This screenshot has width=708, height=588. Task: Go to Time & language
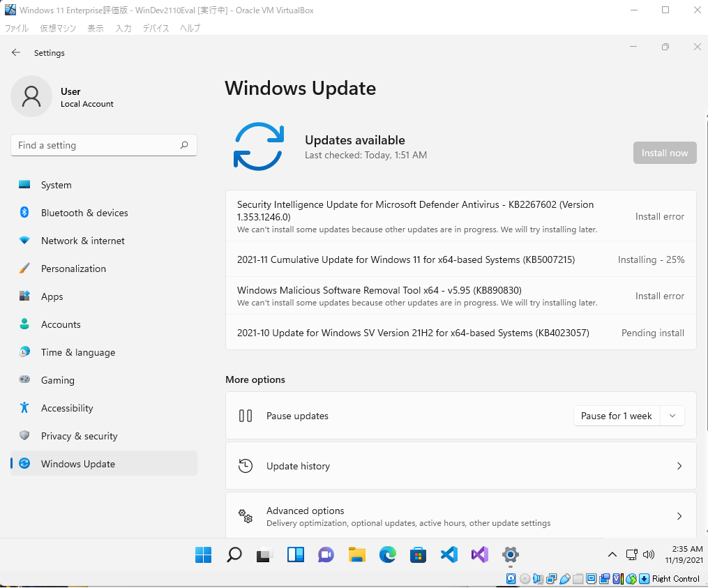click(104, 352)
